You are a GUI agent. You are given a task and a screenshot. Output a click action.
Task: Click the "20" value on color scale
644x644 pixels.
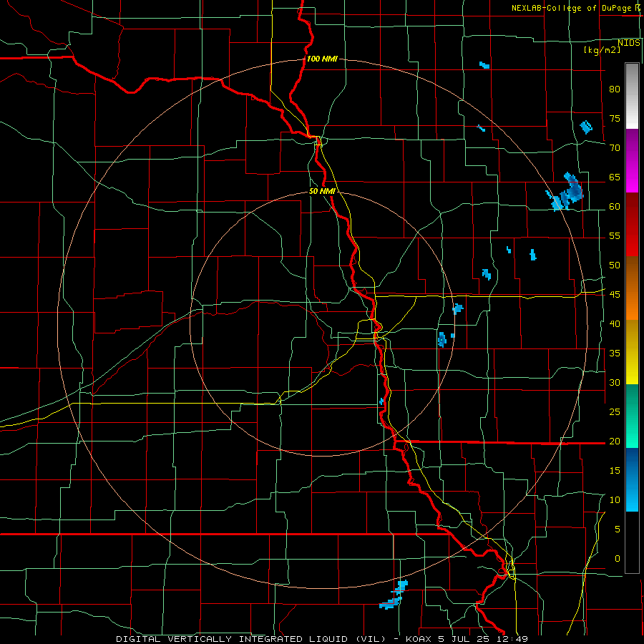click(615, 441)
